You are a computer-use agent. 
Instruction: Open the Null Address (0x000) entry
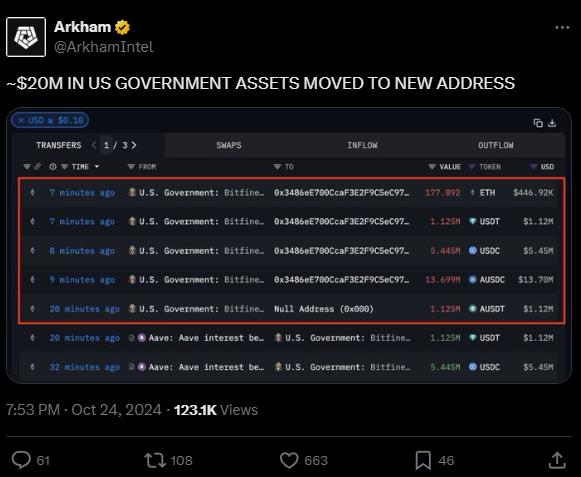coord(323,309)
